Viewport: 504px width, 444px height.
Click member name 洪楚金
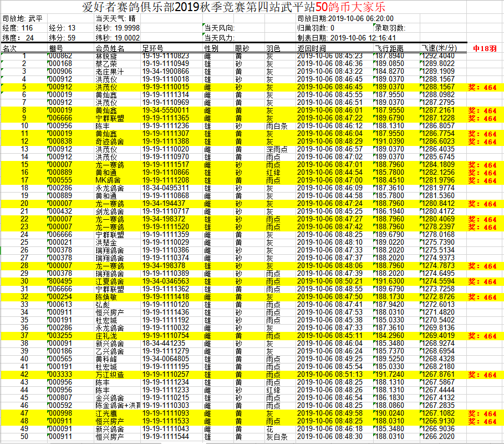coord(106,243)
